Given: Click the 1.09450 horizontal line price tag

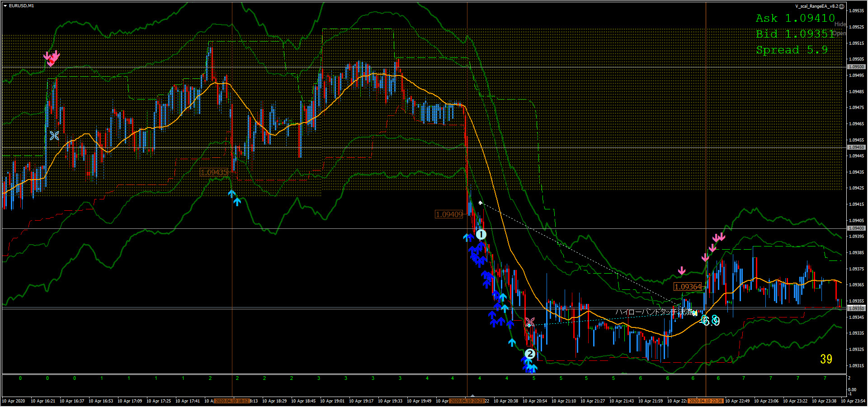Looking at the screenshot, I should (856, 147).
